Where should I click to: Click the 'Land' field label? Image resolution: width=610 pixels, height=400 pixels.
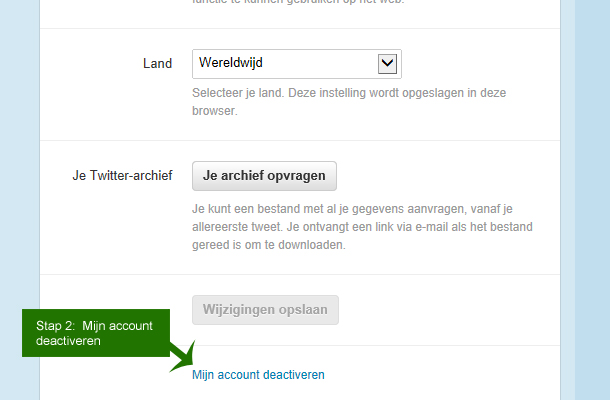pos(157,63)
